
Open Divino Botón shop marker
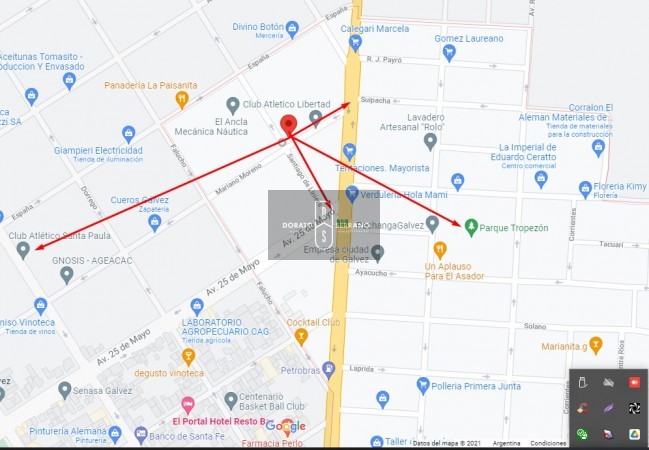tap(292, 29)
